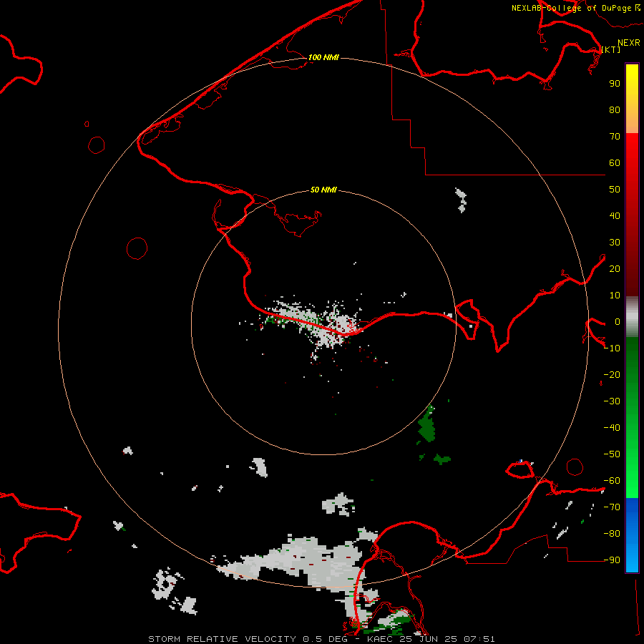Image resolution: width=644 pixels, height=644 pixels.
Task: Click the -80 value on velocity scale
Action: [x=612, y=534]
